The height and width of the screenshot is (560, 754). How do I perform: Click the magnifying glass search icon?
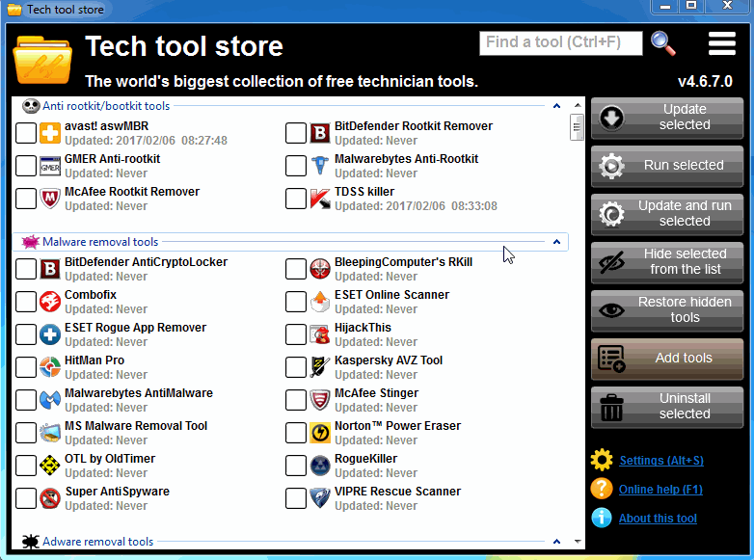(662, 42)
